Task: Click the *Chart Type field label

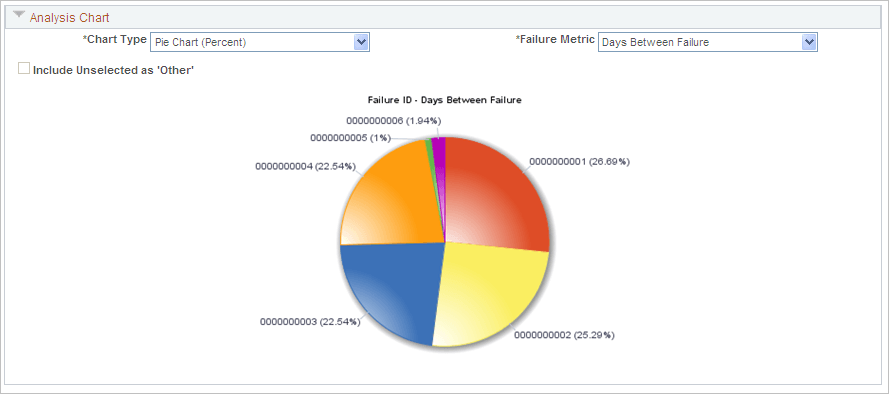Action: coord(115,40)
